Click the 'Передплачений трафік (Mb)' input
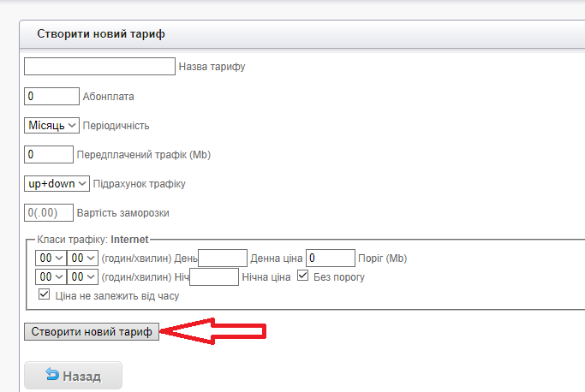The image size is (585, 392). click(x=49, y=154)
